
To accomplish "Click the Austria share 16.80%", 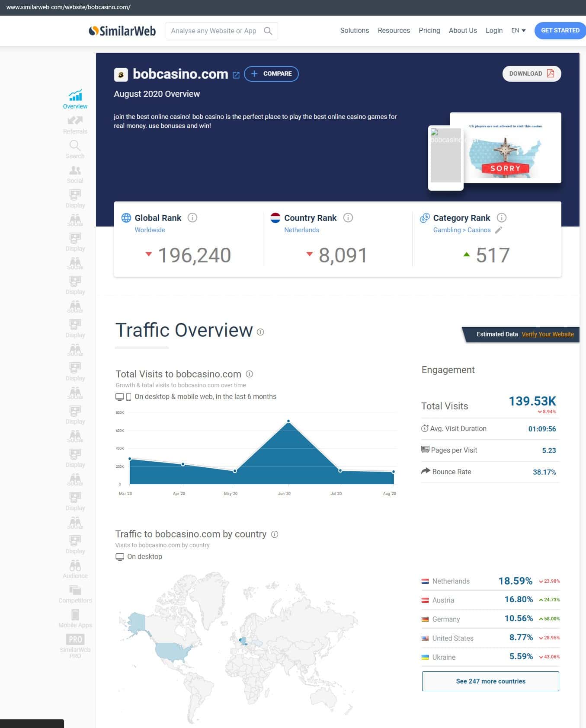I will 519,600.
